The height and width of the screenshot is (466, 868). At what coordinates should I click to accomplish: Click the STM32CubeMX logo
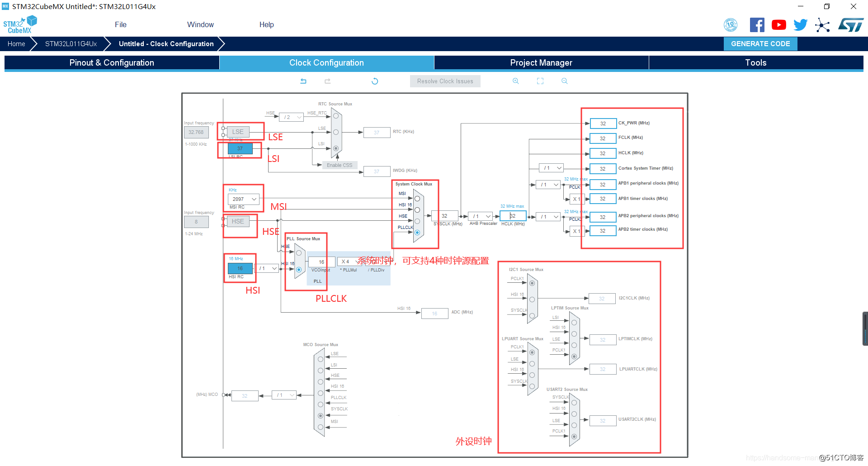coord(20,25)
